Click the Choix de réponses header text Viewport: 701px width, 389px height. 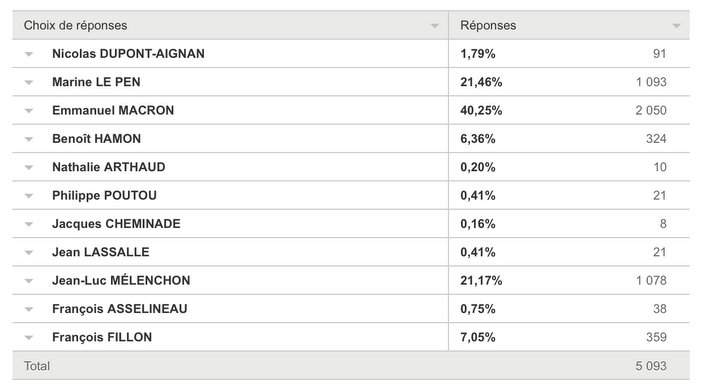click(76, 25)
